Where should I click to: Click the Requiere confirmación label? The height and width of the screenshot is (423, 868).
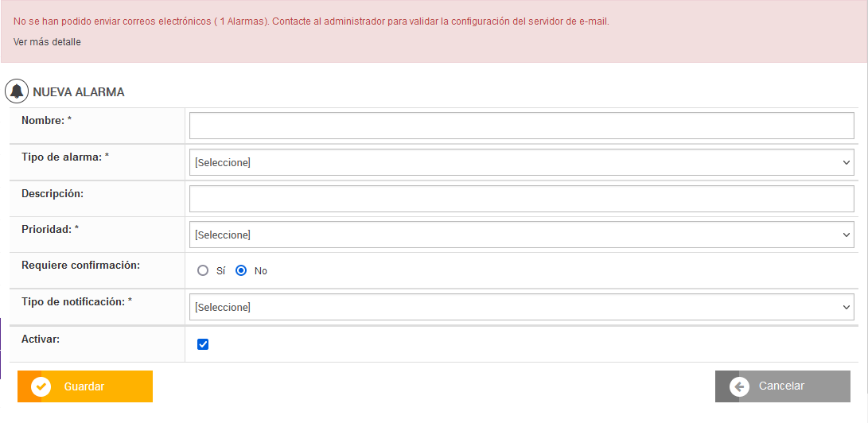coord(80,265)
